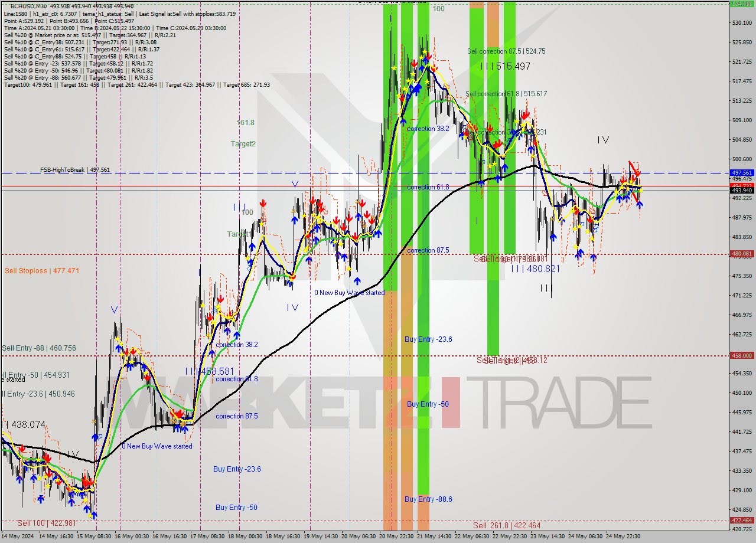
Task: Click the blue 497.561 price tag
Action: point(742,173)
